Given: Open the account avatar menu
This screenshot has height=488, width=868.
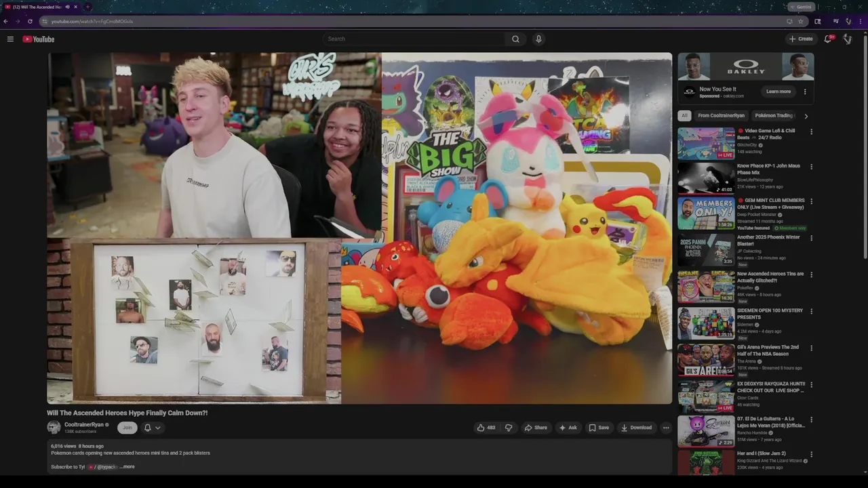Looking at the screenshot, I should 848,39.
